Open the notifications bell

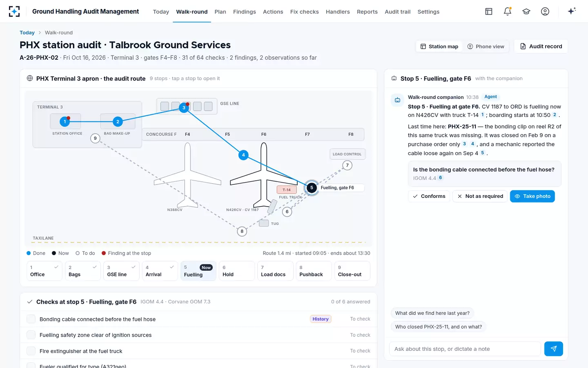coord(508,11)
